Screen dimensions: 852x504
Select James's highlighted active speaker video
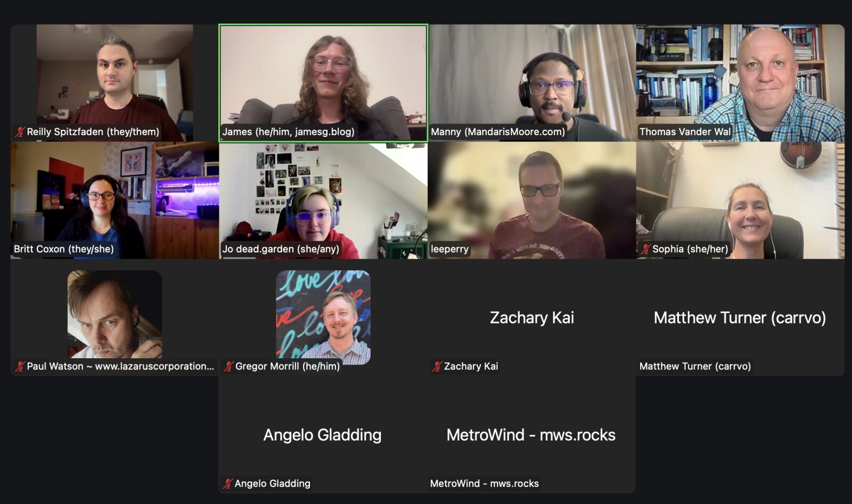[x=323, y=83]
